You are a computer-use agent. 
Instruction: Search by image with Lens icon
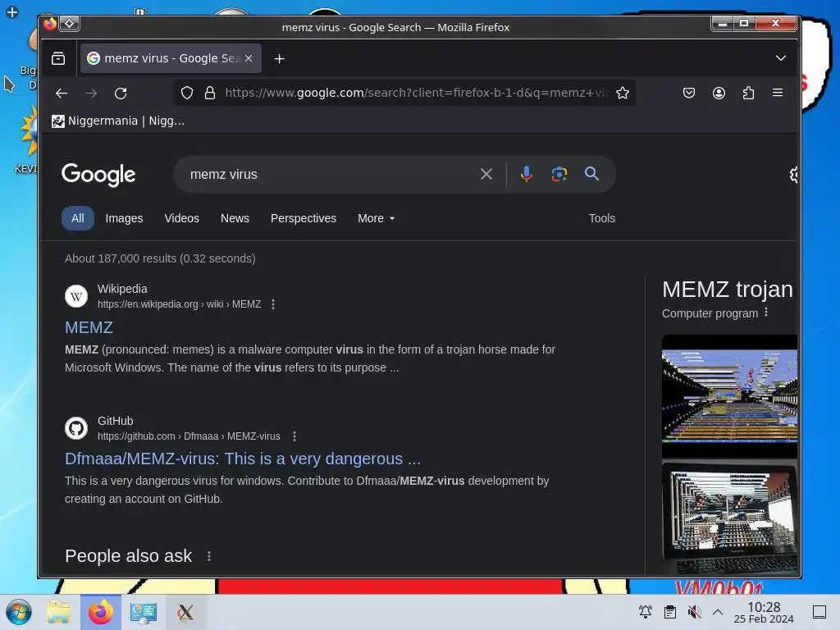[x=559, y=174]
